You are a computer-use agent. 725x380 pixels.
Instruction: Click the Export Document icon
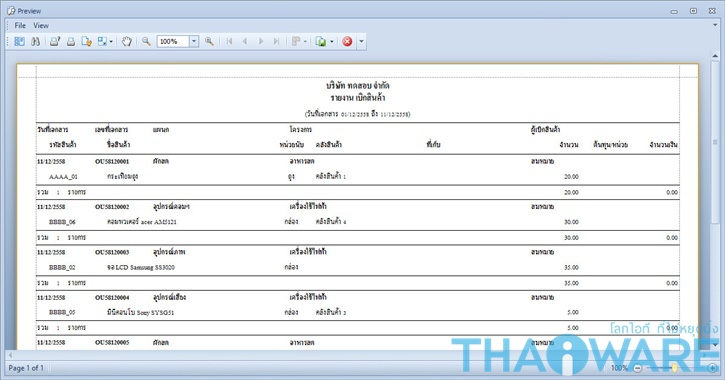coord(320,42)
